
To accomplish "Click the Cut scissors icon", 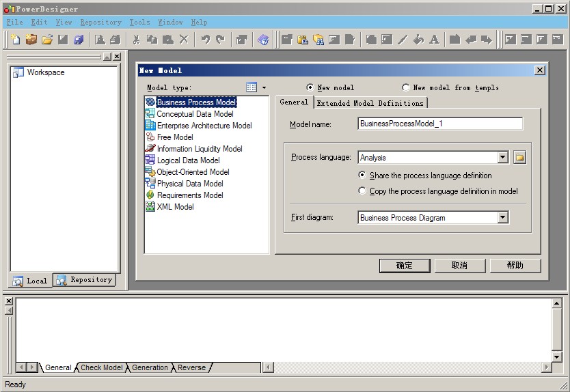I will coord(136,39).
